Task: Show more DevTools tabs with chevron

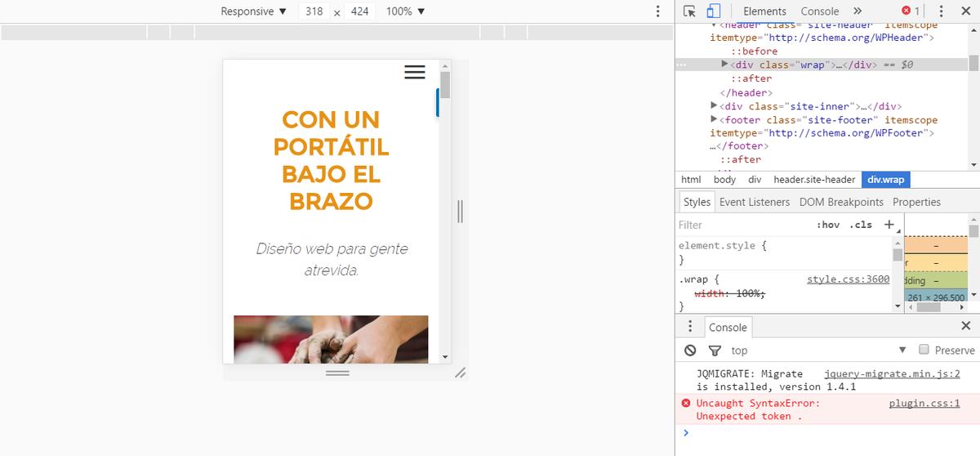Action: click(857, 11)
